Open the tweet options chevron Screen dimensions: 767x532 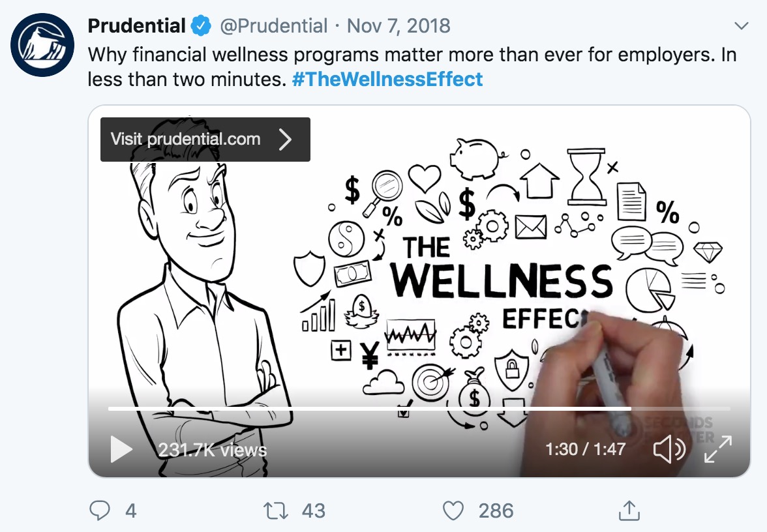(x=741, y=26)
